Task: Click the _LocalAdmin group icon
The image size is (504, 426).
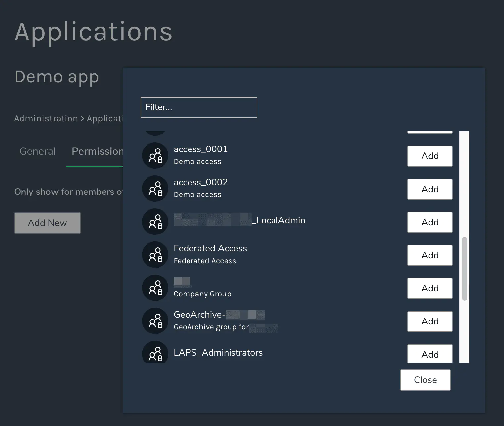Action: [x=155, y=222]
